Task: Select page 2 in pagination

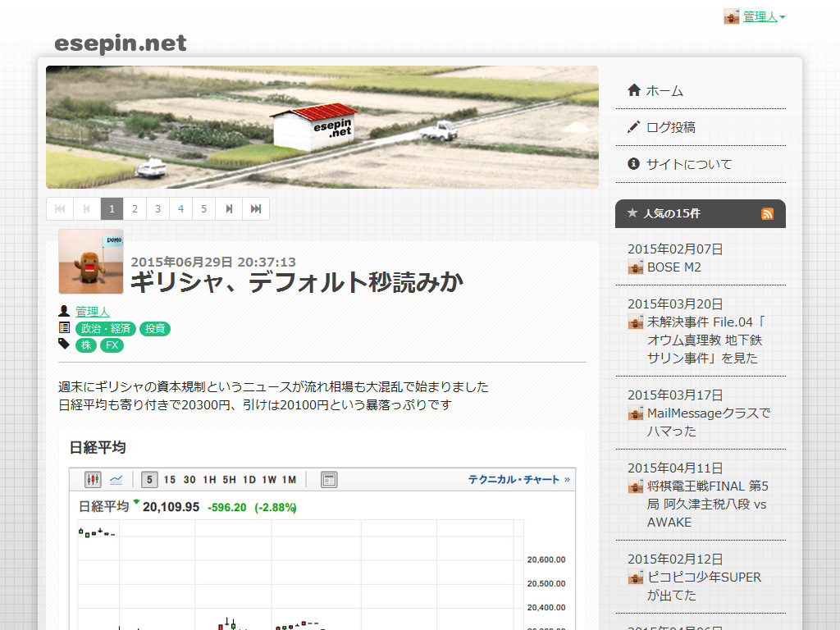Action: pyautogui.click(x=135, y=209)
